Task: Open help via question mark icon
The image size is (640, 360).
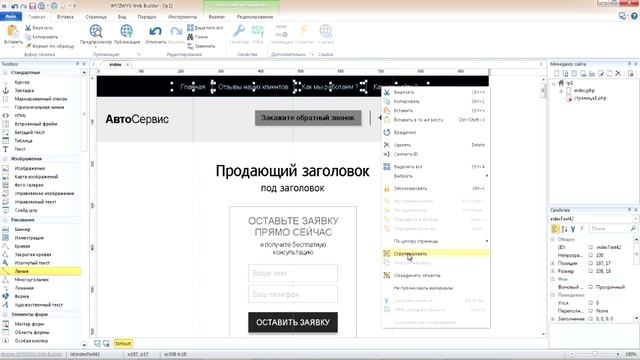Action: tap(634, 16)
